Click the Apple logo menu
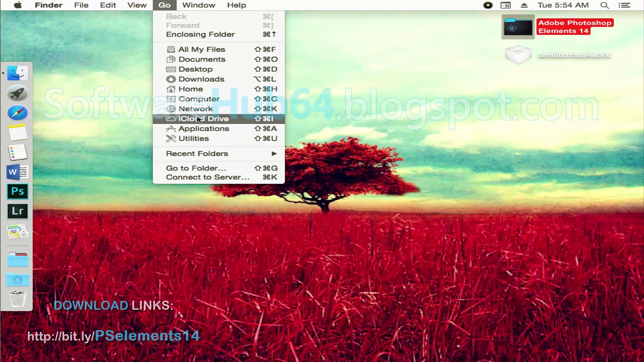644x362 pixels. click(18, 5)
